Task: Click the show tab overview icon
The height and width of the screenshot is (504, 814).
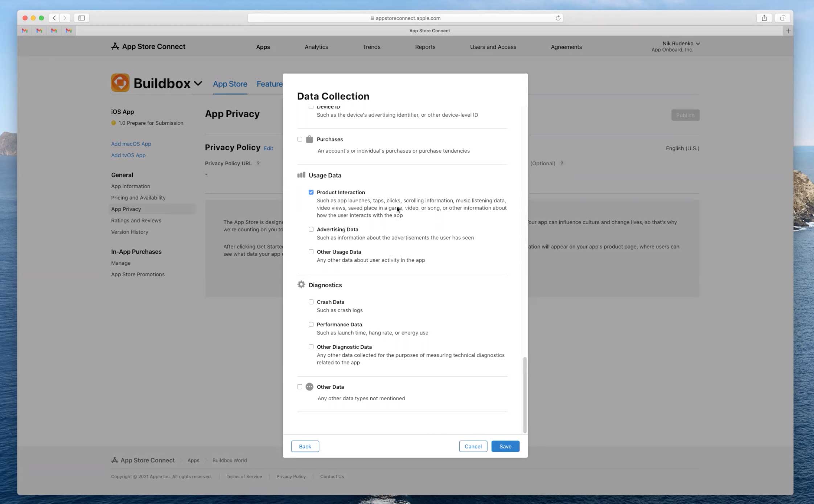Action: point(782,18)
